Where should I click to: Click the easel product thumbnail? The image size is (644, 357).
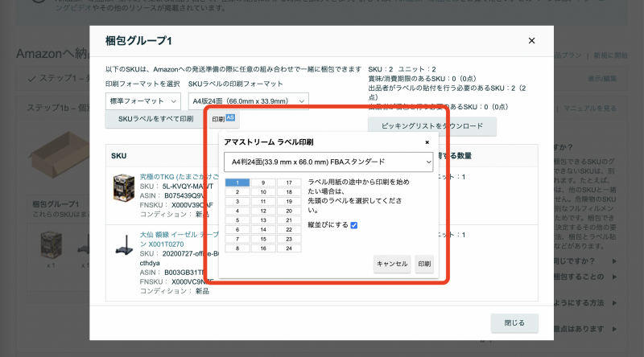(124, 245)
